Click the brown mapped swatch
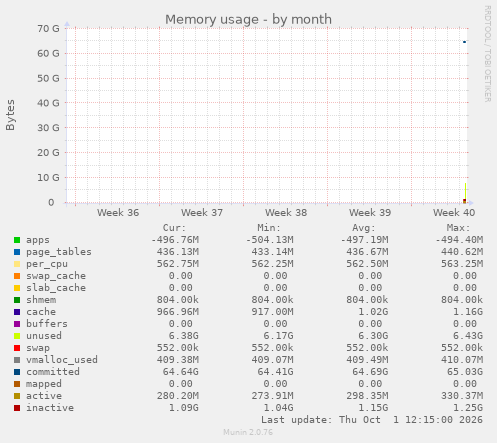Screen dimensions: 497x443 17,384
